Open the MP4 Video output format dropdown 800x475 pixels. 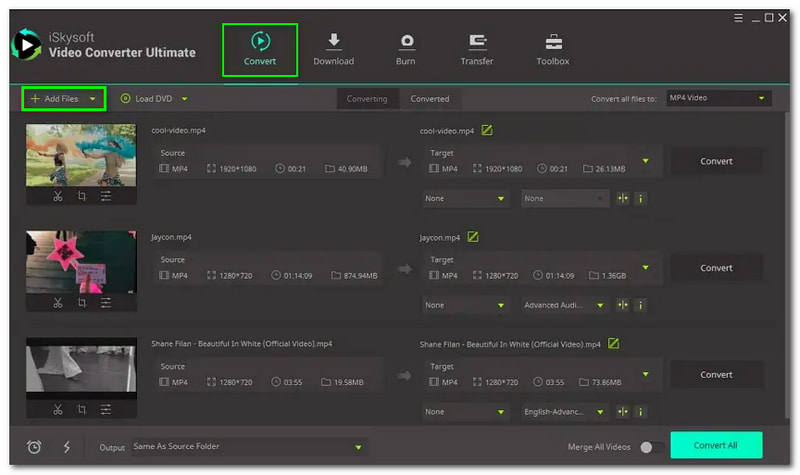pyautogui.click(x=718, y=98)
